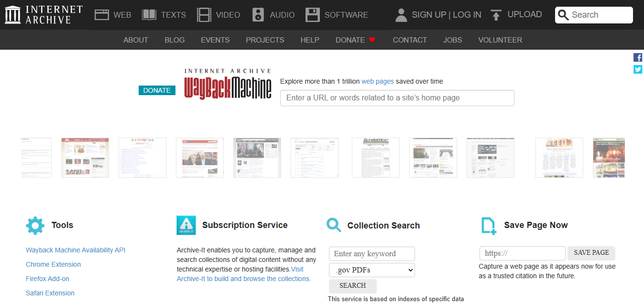Screen dimensions: 644x304
Task: Click the teal DONATE button
Action: coord(157,90)
